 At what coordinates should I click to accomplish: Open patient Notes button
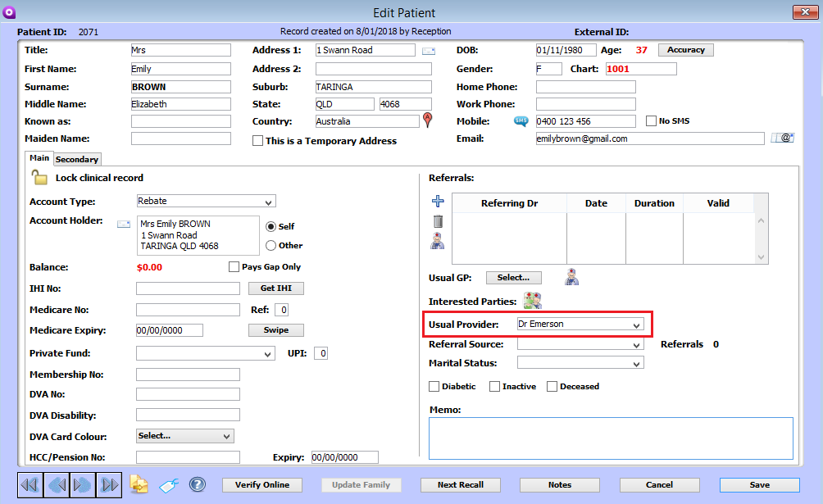click(560, 484)
